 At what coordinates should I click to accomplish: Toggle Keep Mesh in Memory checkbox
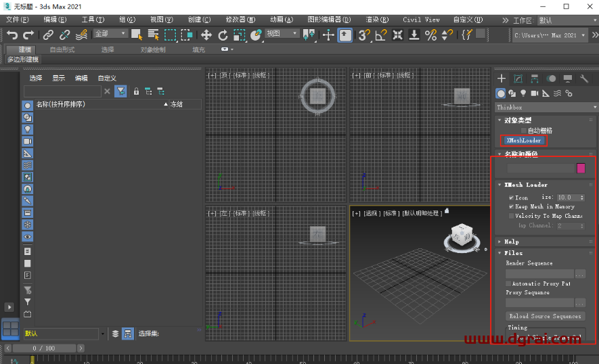[511, 206]
